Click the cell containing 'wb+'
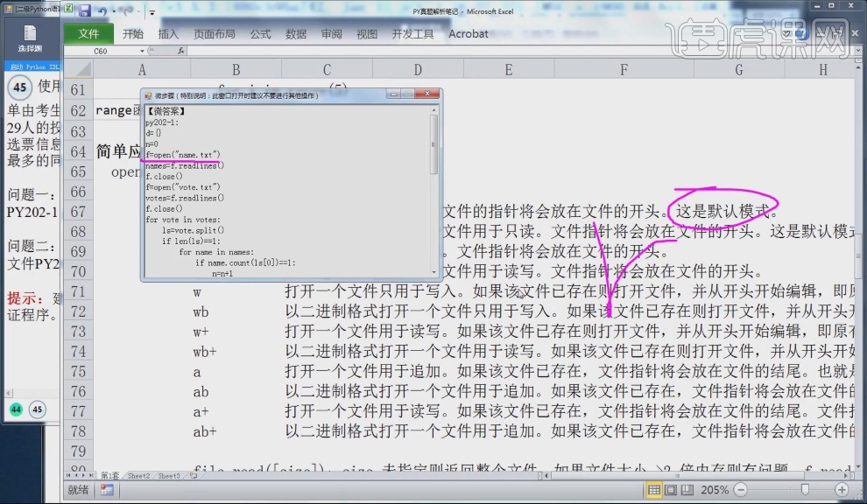The width and height of the screenshot is (867, 504). (236, 352)
